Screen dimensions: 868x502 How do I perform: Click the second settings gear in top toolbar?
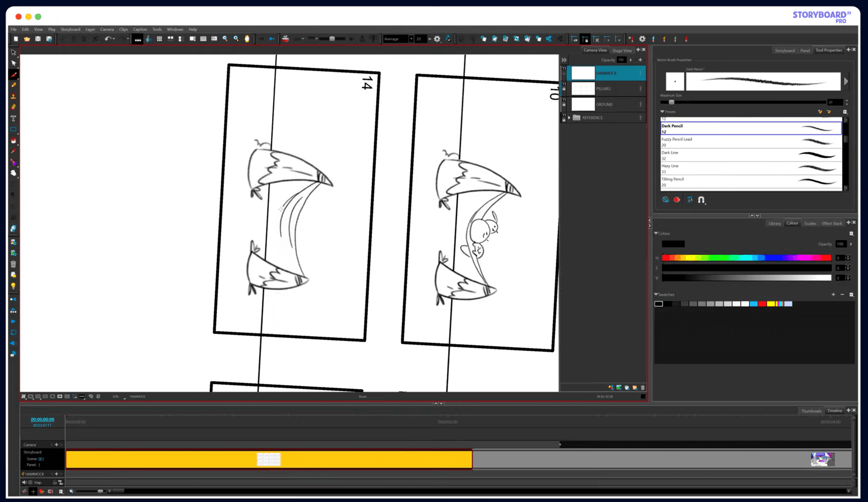642,39
